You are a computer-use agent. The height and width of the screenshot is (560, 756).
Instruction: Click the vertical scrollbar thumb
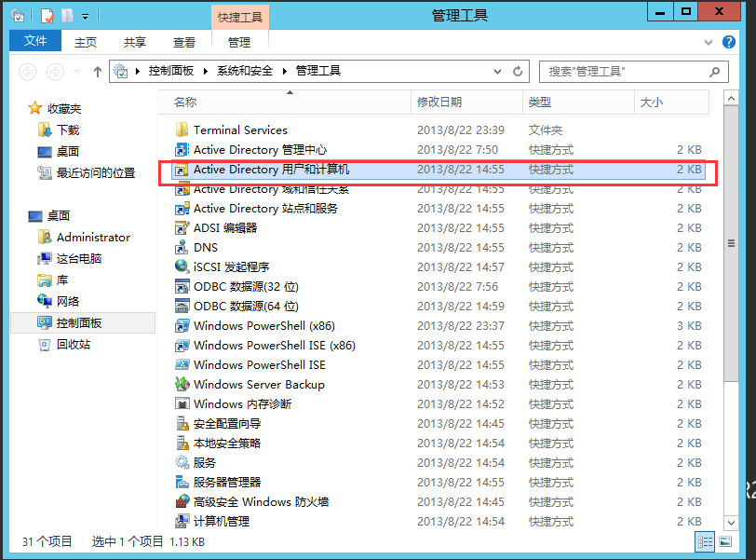tap(731, 243)
